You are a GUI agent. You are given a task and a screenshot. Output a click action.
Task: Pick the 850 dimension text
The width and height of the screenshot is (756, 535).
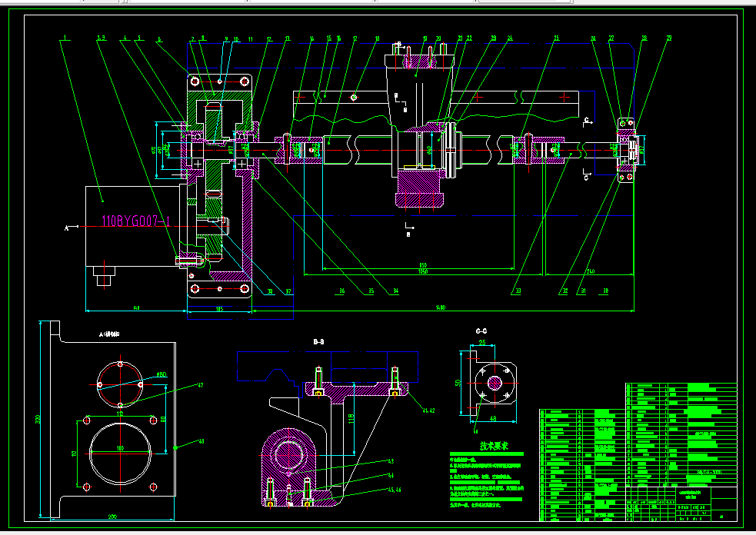[x=423, y=265]
